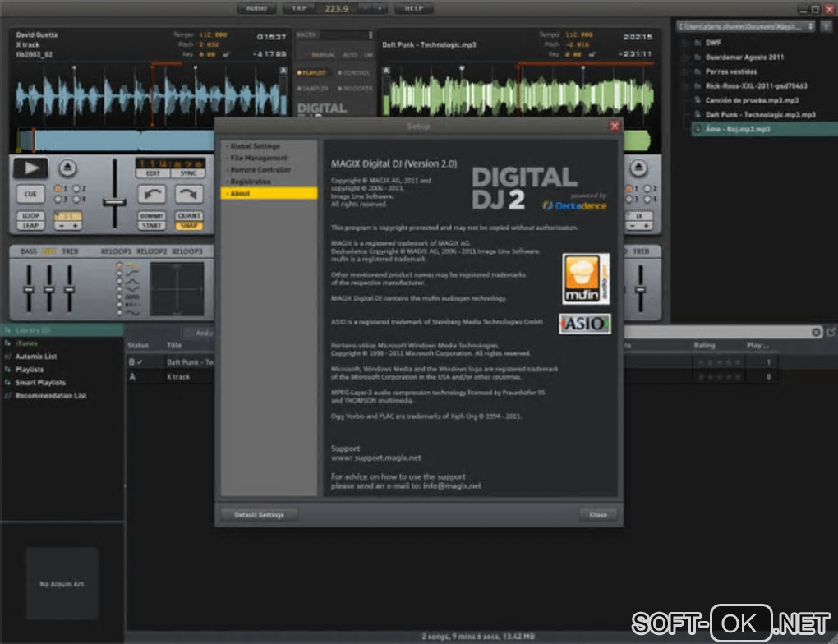Image resolution: width=838 pixels, height=644 pixels.
Task: Select the sine wave effect icon
Action: click(132, 313)
